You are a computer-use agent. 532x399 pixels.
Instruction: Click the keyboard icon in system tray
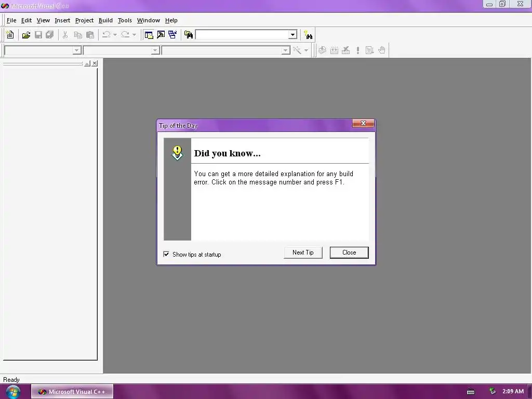(x=471, y=392)
